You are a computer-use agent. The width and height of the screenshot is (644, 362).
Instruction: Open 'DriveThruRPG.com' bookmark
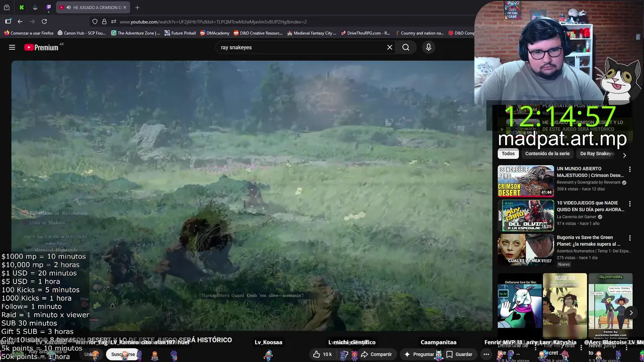point(365,33)
